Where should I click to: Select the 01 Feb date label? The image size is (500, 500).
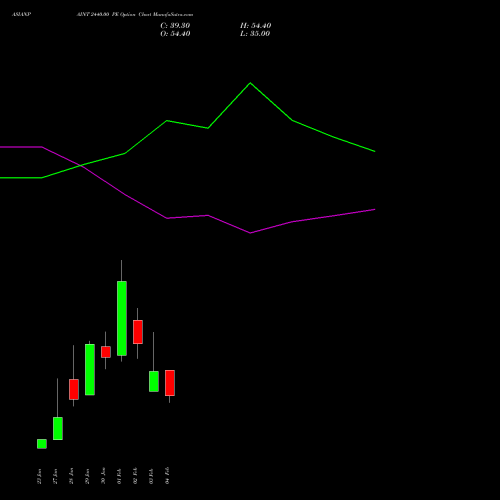click(119, 476)
